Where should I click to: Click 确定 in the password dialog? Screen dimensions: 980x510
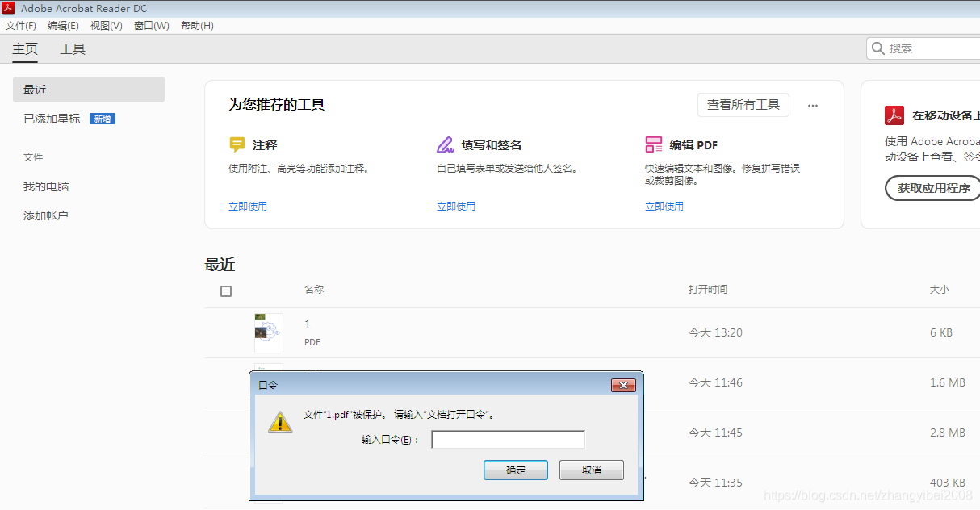point(516,470)
